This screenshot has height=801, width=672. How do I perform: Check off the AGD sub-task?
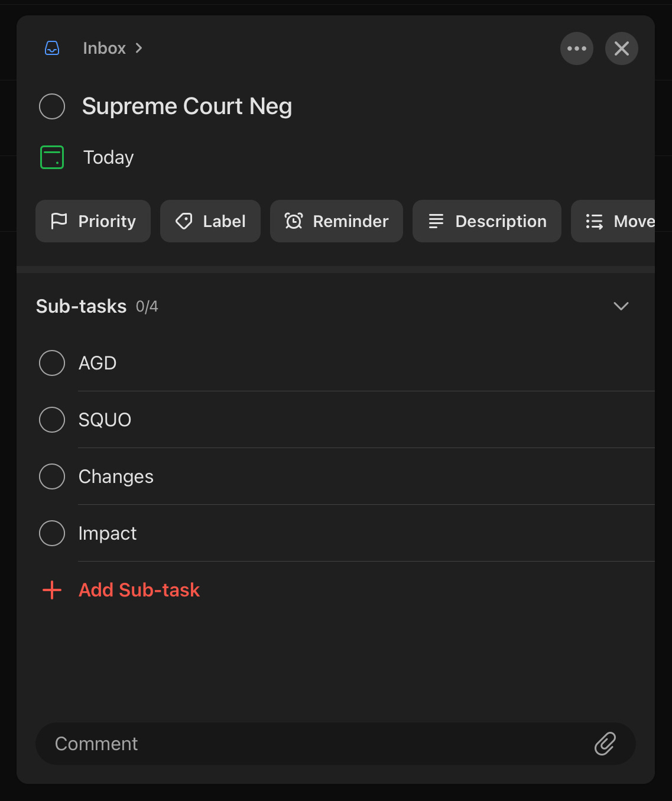52,363
